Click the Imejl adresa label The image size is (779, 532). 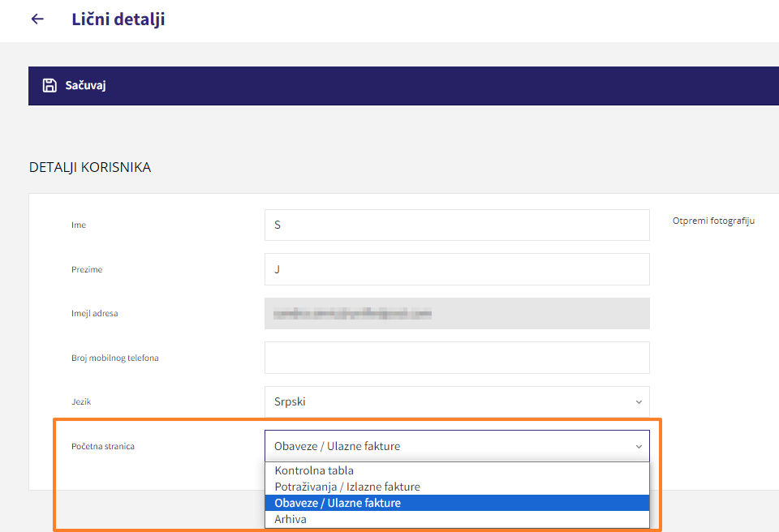(x=94, y=313)
